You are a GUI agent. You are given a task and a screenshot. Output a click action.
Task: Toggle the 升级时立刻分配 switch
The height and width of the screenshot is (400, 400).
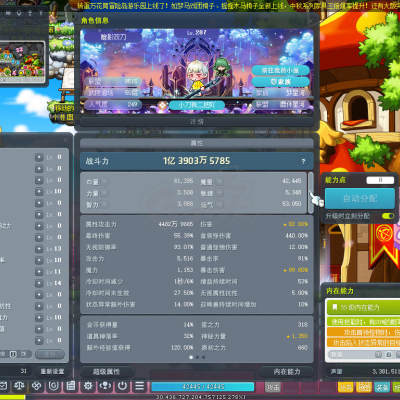(x=388, y=216)
